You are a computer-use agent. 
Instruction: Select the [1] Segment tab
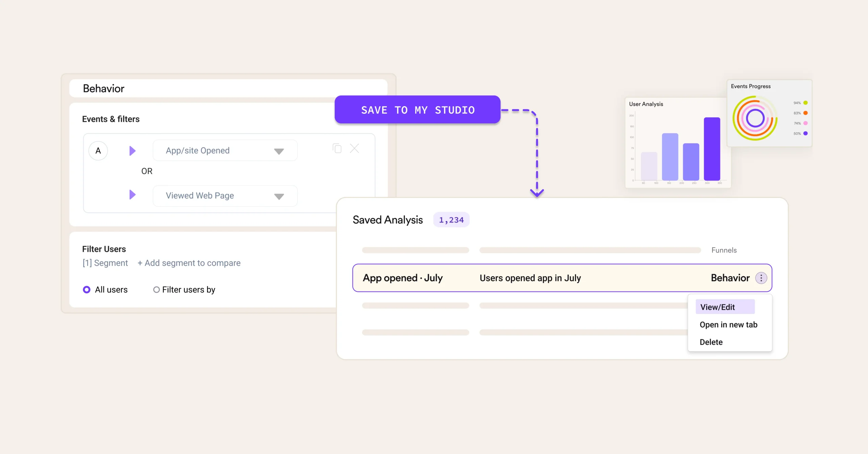[105, 263]
